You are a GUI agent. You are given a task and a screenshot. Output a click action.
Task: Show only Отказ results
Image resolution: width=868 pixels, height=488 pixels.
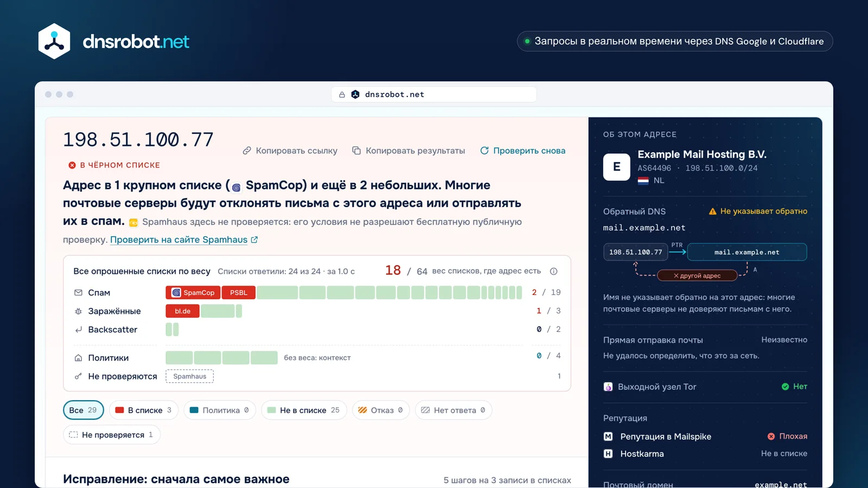(380, 410)
